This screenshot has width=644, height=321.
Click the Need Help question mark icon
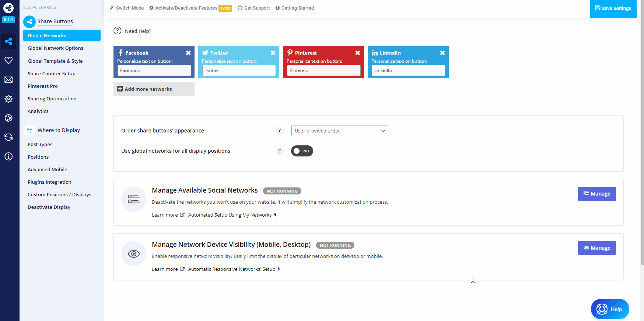coord(118,31)
